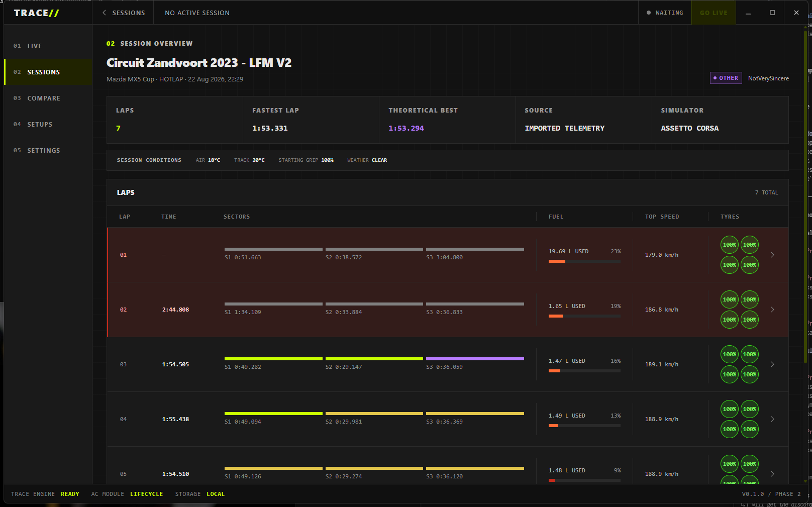Click lap time 1:55.438
Screen dimensions: 812x507
(x=175, y=419)
